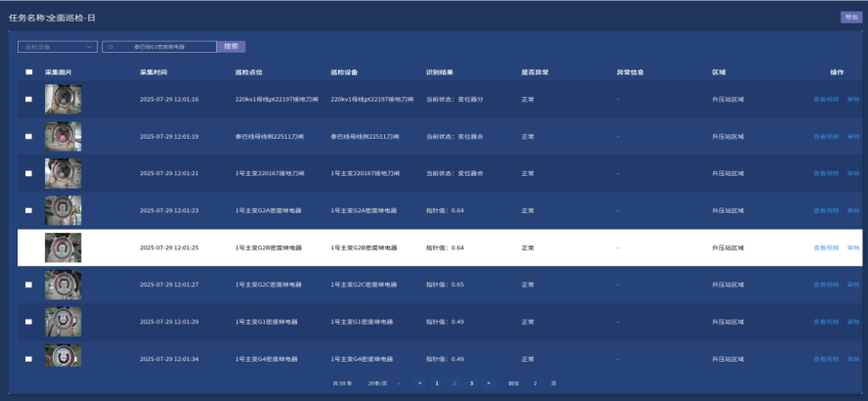Click the search text field containing 奉巴线G1密度继电器
Screen dimensions: 868x401
click(164, 46)
